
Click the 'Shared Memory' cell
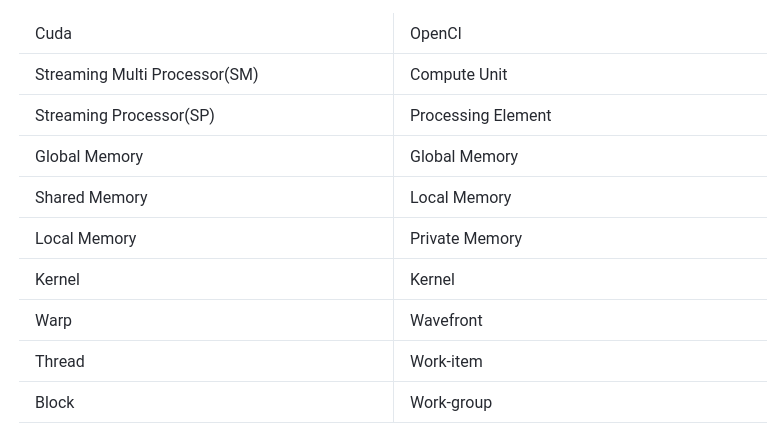(206, 197)
